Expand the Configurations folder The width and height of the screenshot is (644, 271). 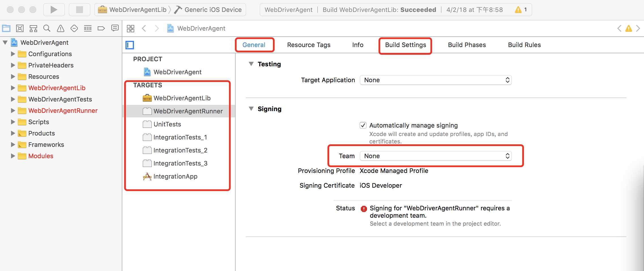13,54
